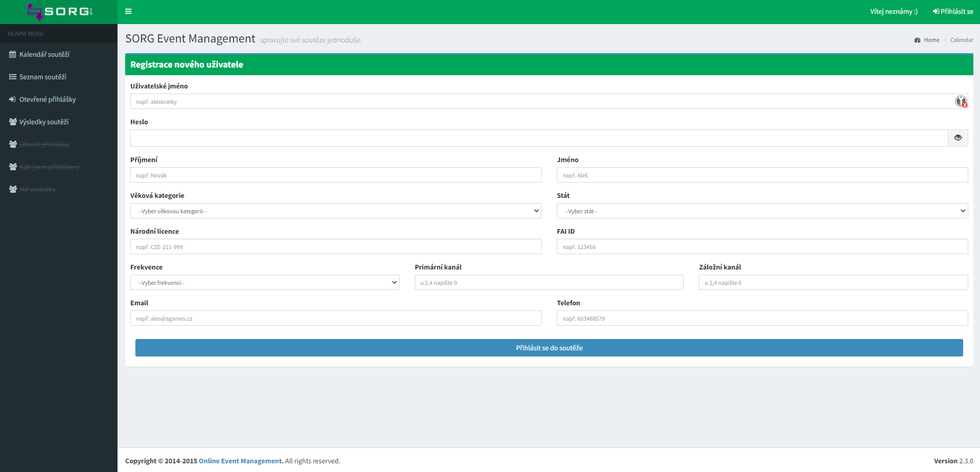Toggle password visibility with the eye button
Viewport: 980px width, 472px height.
(x=958, y=138)
